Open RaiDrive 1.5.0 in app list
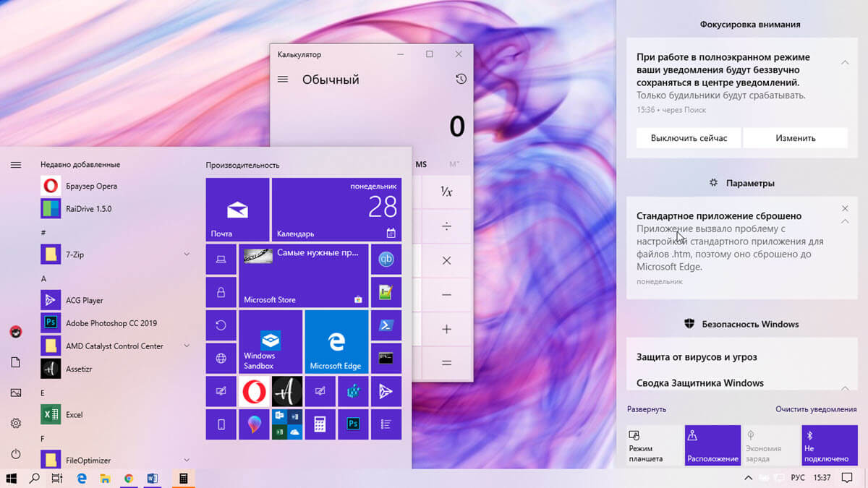 pos(116,209)
